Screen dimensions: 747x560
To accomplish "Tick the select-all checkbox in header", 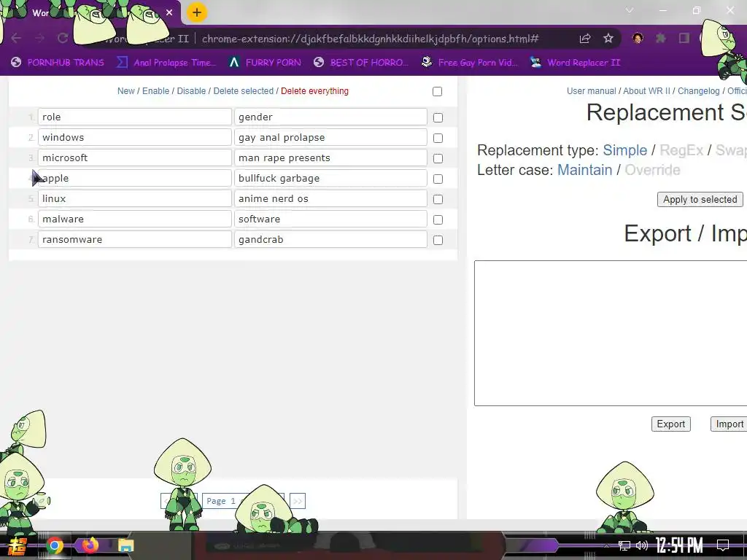I will (438, 91).
